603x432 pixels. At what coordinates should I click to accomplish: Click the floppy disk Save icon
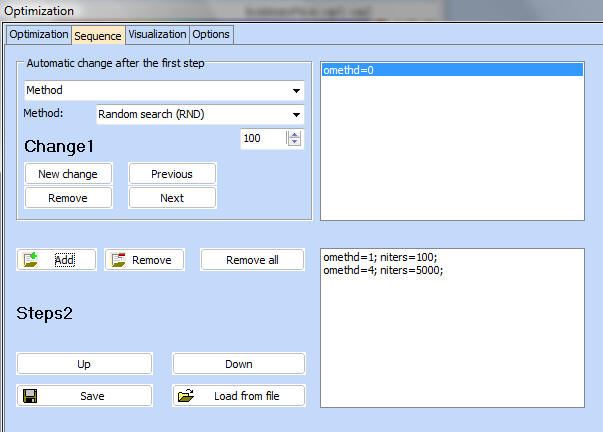point(30,396)
